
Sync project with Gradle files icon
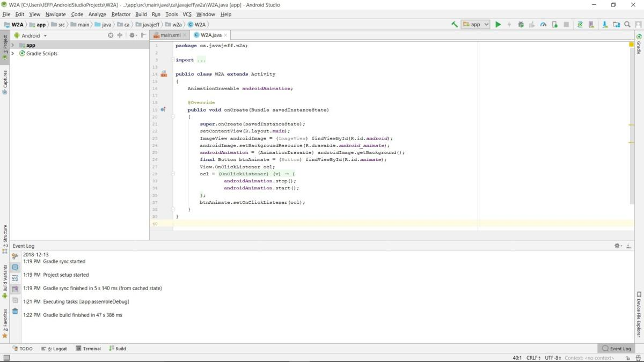(580, 25)
